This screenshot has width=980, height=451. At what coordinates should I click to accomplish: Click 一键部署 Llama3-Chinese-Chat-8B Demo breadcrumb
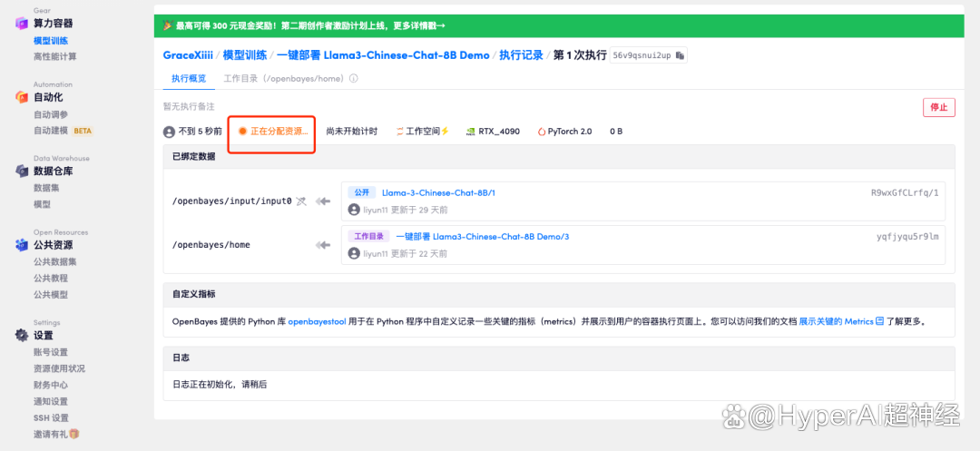coord(383,55)
